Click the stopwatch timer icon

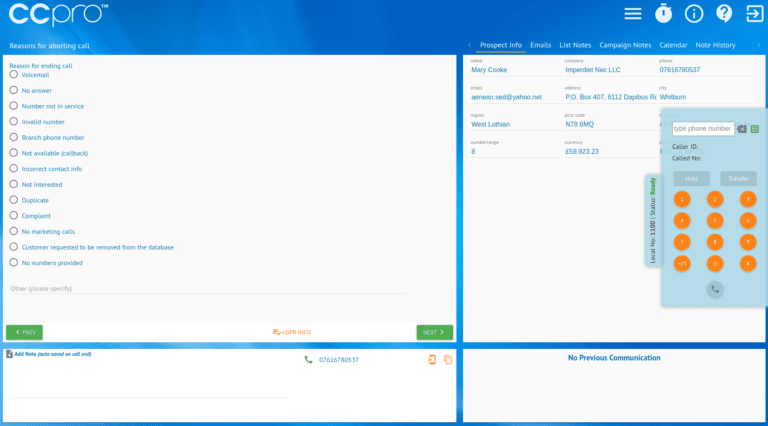pos(663,14)
